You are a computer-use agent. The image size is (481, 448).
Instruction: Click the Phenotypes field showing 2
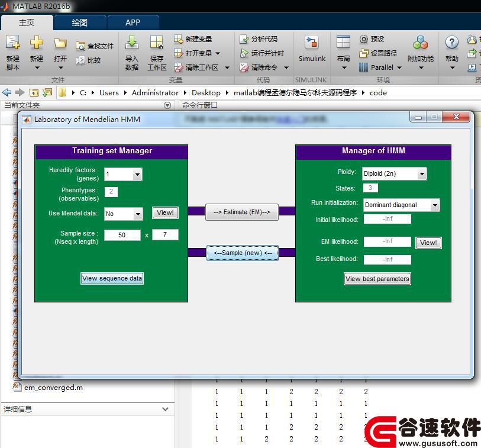pos(111,192)
